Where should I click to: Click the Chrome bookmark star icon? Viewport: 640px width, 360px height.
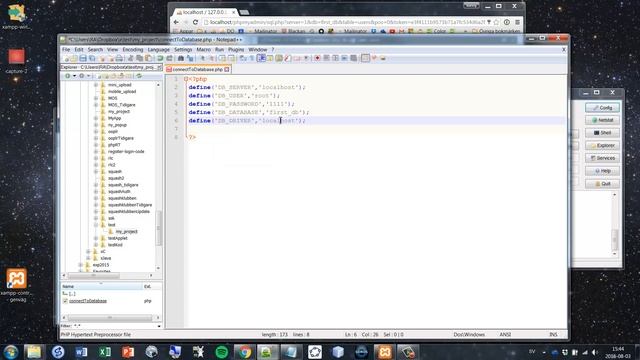click(x=496, y=22)
